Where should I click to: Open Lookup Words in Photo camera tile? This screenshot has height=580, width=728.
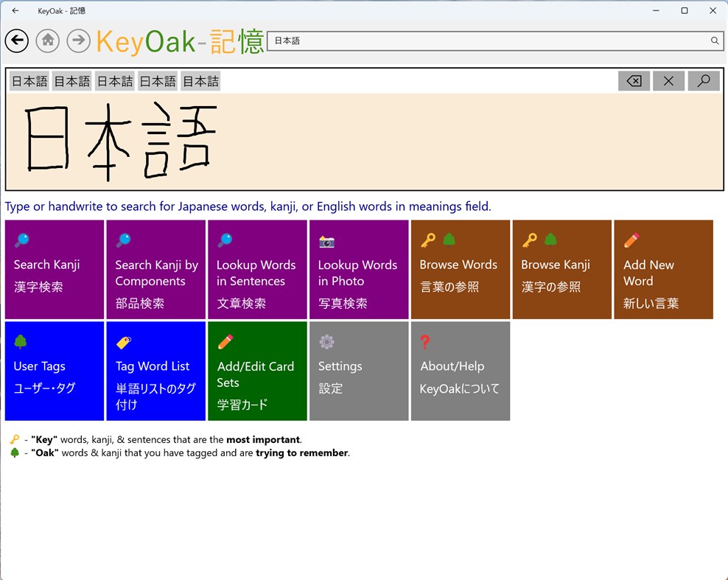[x=359, y=269]
